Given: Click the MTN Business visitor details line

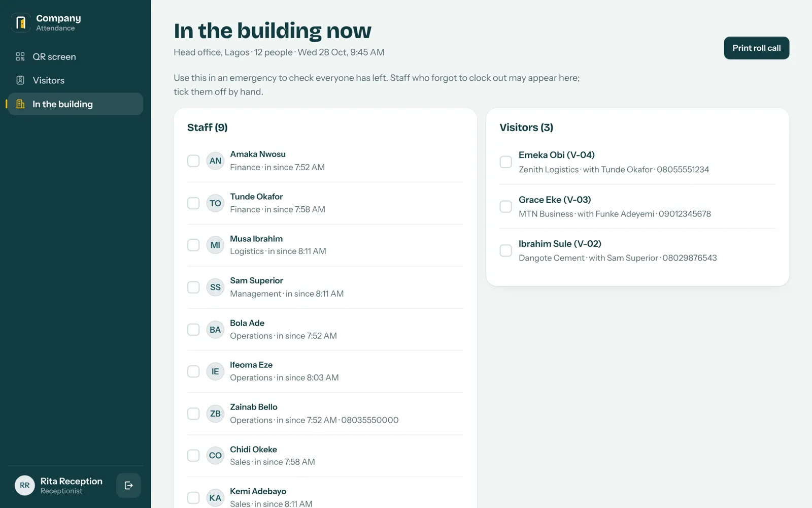Looking at the screenshot, I should point(615,214).
